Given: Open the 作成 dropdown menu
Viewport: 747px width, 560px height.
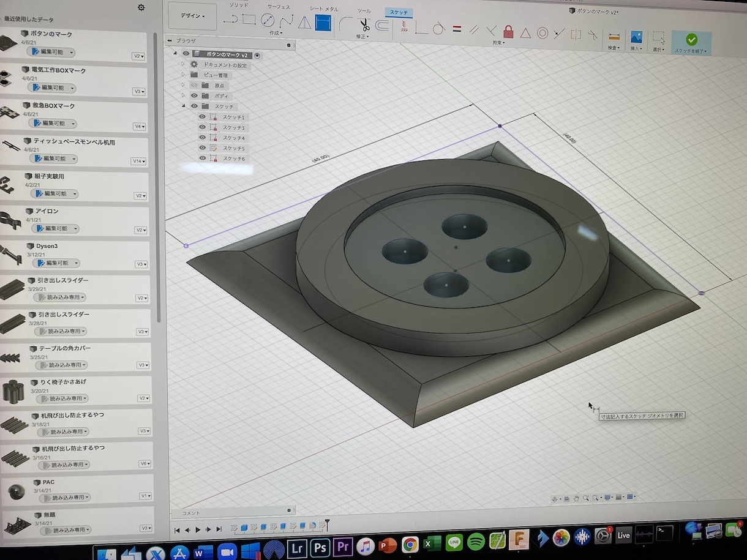Looking at the screenshot, I should click(276, 32).
